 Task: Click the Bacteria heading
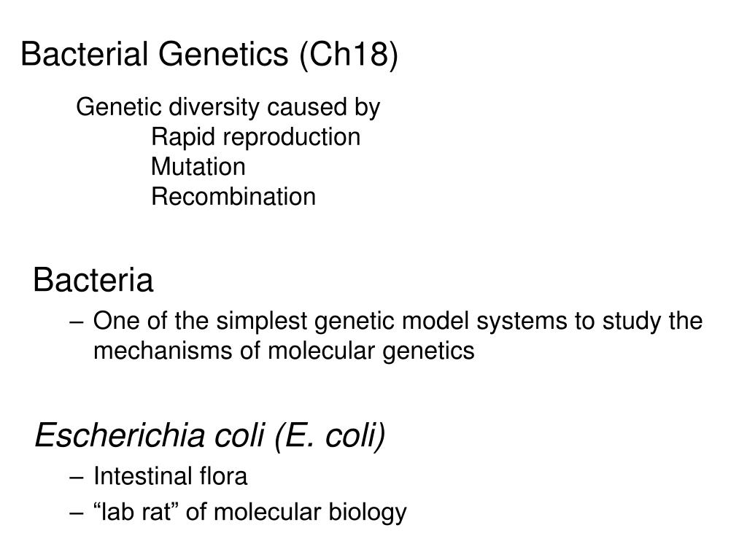tap(93, 279)
